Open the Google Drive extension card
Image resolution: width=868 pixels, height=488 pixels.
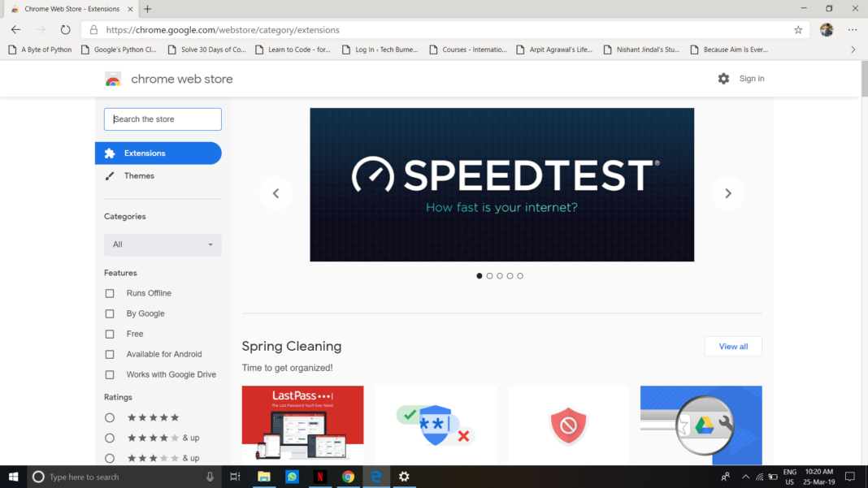coord(701,425)
